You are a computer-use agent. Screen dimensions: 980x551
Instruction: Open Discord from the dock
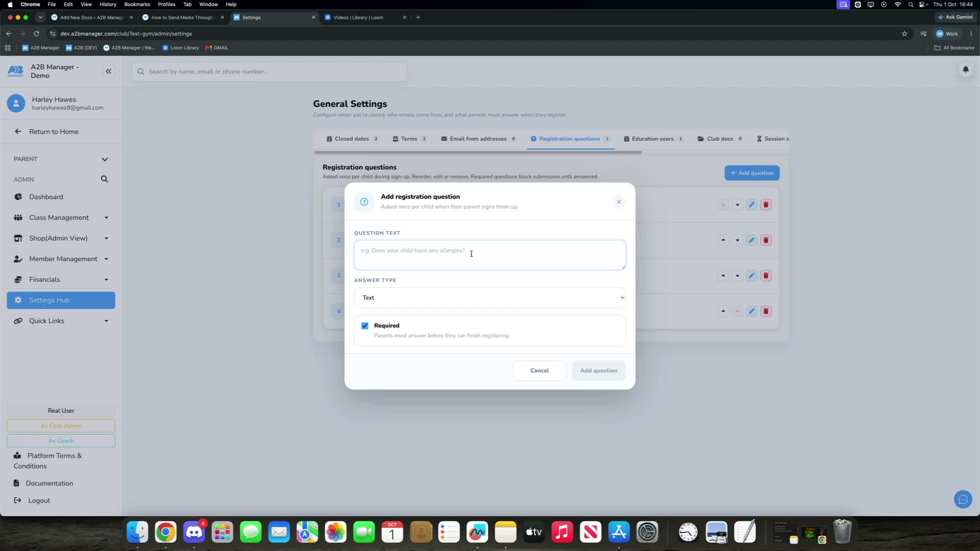coord(194,533)
